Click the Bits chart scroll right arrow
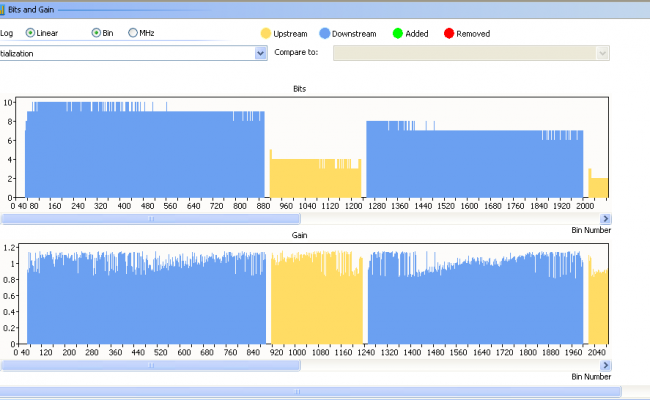 pyautogui.click(x=605, y=219)
